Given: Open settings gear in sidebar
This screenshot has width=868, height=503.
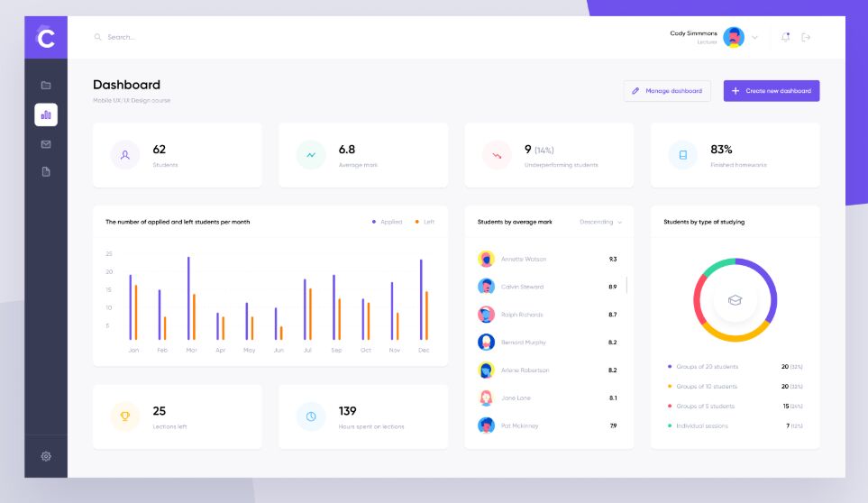Looking at the screenshot, I should [x=46, y=456].
